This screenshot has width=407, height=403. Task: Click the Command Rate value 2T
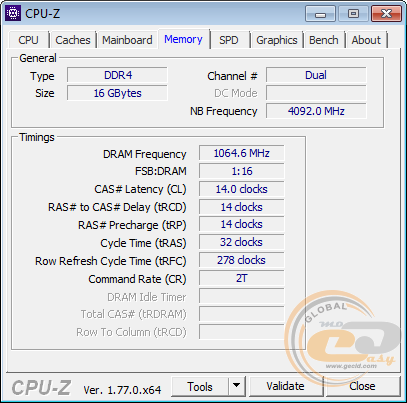pos(242,278)
